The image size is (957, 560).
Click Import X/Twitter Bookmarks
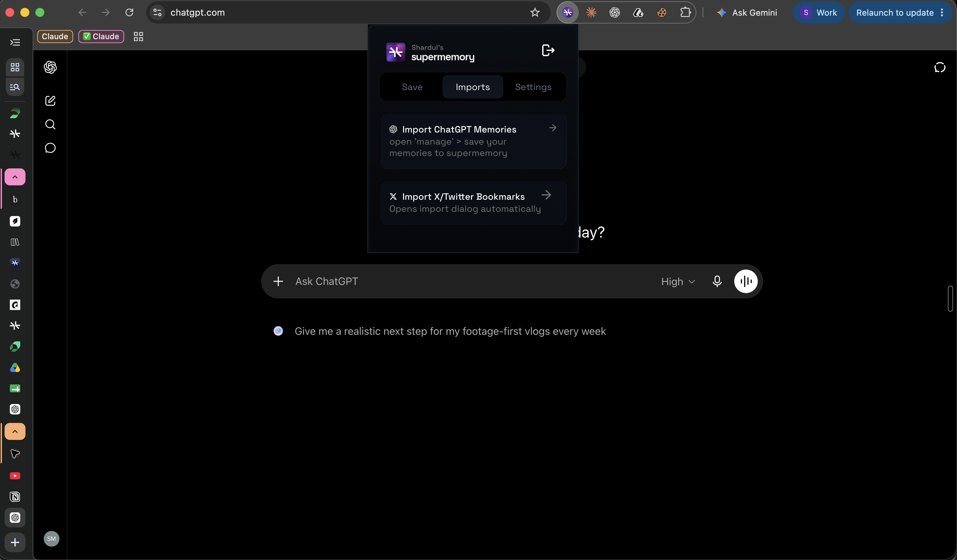(473, 203)
